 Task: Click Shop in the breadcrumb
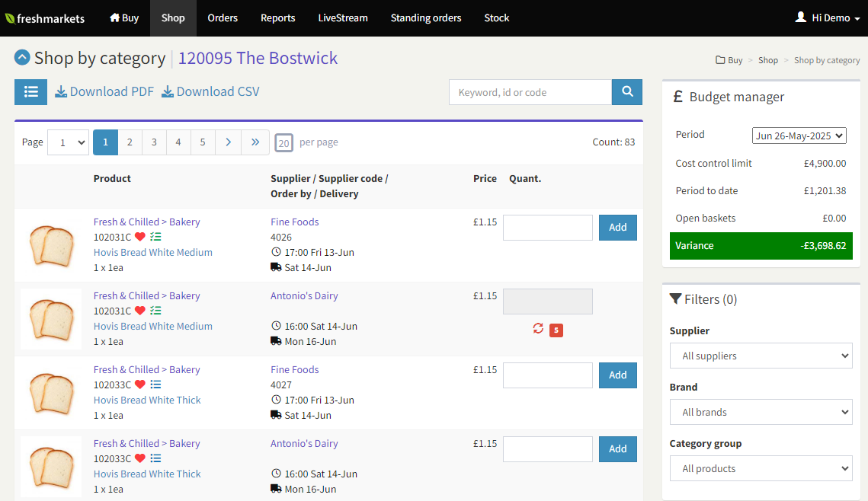768,60
